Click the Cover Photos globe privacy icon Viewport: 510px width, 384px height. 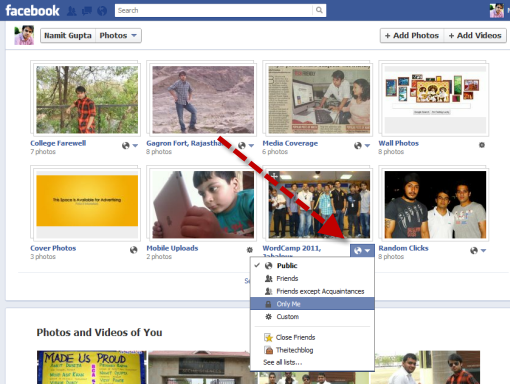coord(134,250)
